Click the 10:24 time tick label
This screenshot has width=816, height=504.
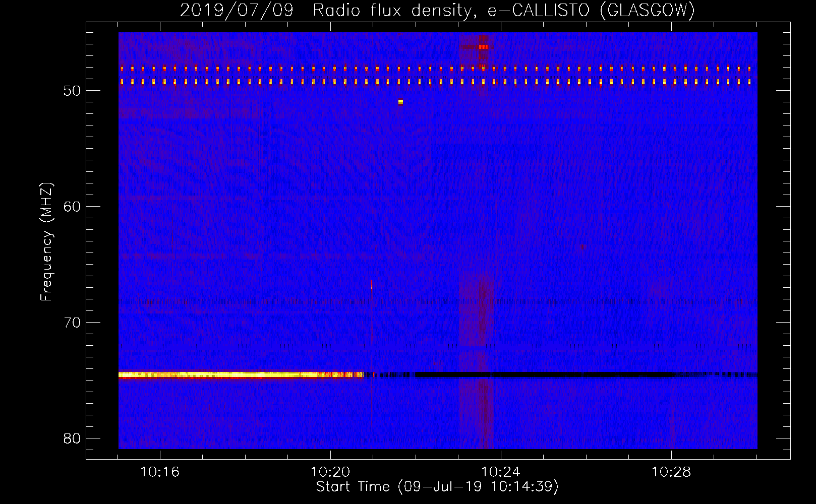point(501,472)
